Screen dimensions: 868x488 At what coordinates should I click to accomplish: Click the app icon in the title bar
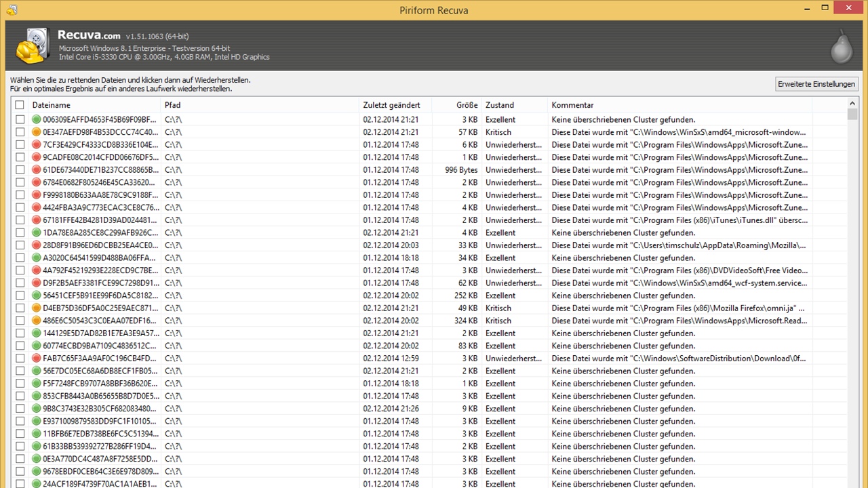coord(11,9)
